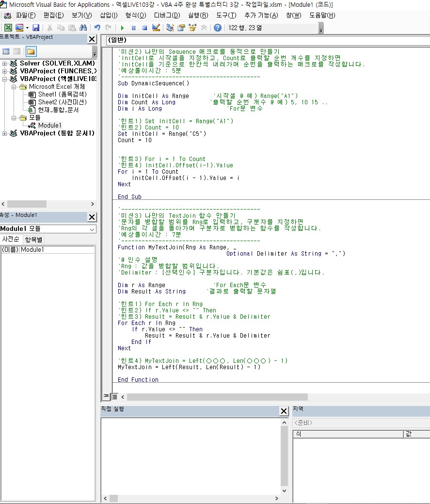The image size is (430, 504).
Task: Click the code window horizontal scrollbar thumb
Action: (217, 397)
